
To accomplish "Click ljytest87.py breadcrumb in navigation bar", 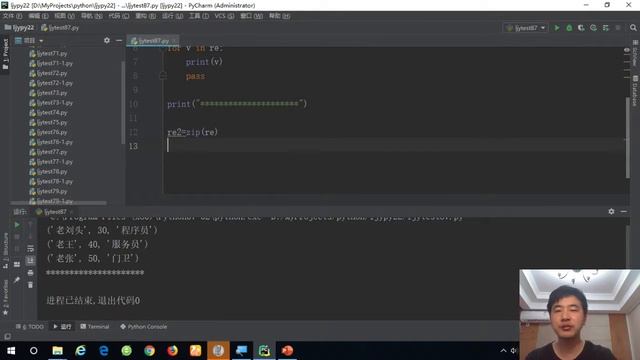I will pos(60,28).
